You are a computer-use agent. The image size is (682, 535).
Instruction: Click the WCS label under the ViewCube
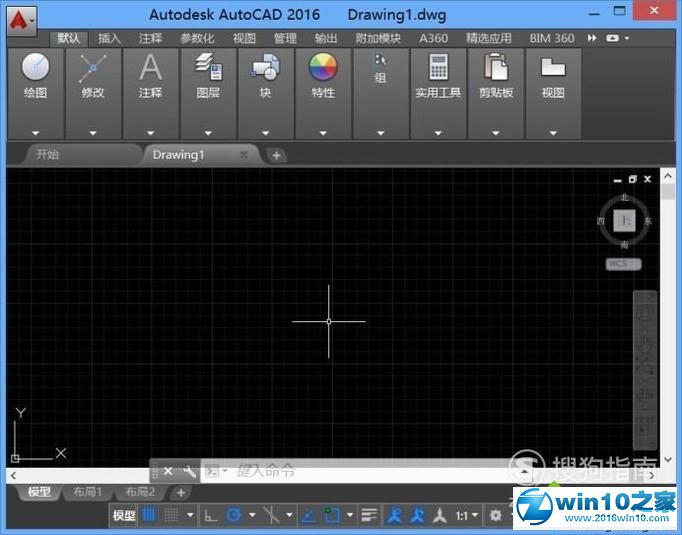[x=622, y=264]
